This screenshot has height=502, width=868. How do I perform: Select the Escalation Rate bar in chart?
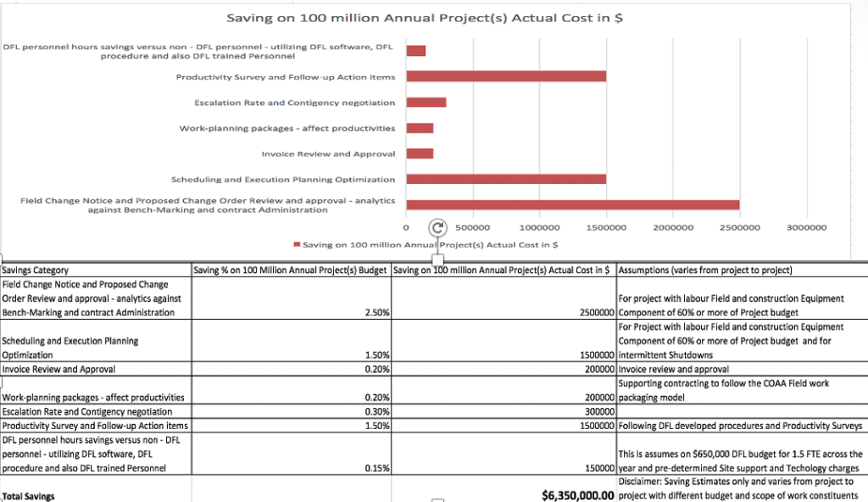pos(426,102)
